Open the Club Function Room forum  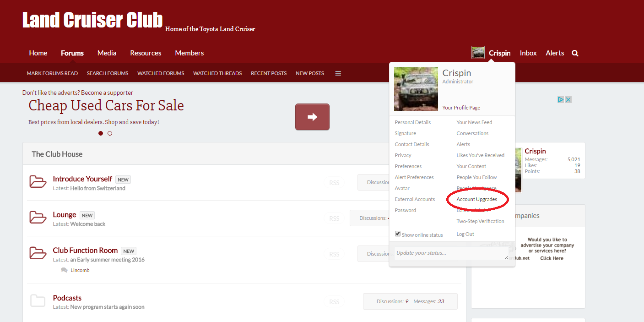pyautogui.click(x=86, y=250)
